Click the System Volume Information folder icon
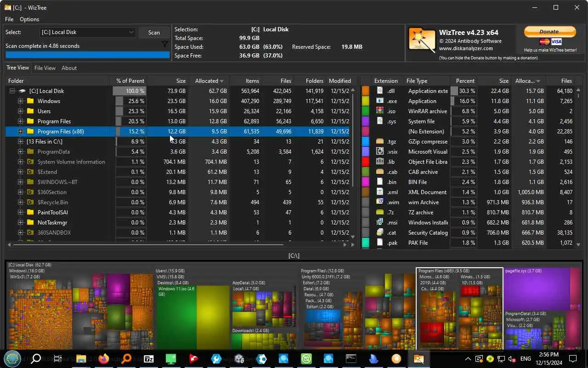The height and width of the screenshot is (368, 588). coord(30,162)
